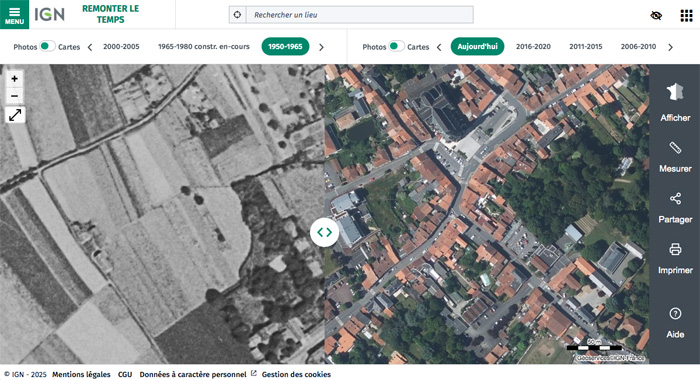The height and width of the screenshot is (380, 700).
Task: Select the Mesurer ruler tool
Action: click(675, 157)
